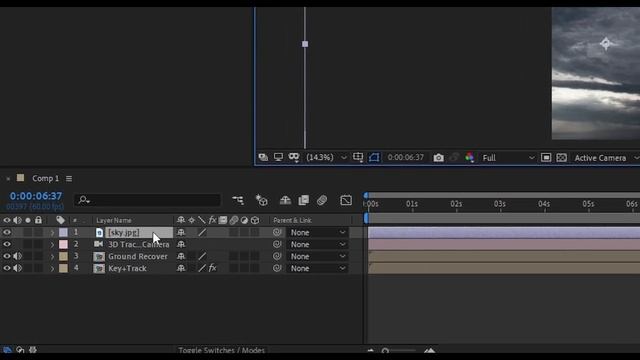Click Toggle Switches / Modes button
The height and width of the screenshot is (360, 640).
[221, 350]
